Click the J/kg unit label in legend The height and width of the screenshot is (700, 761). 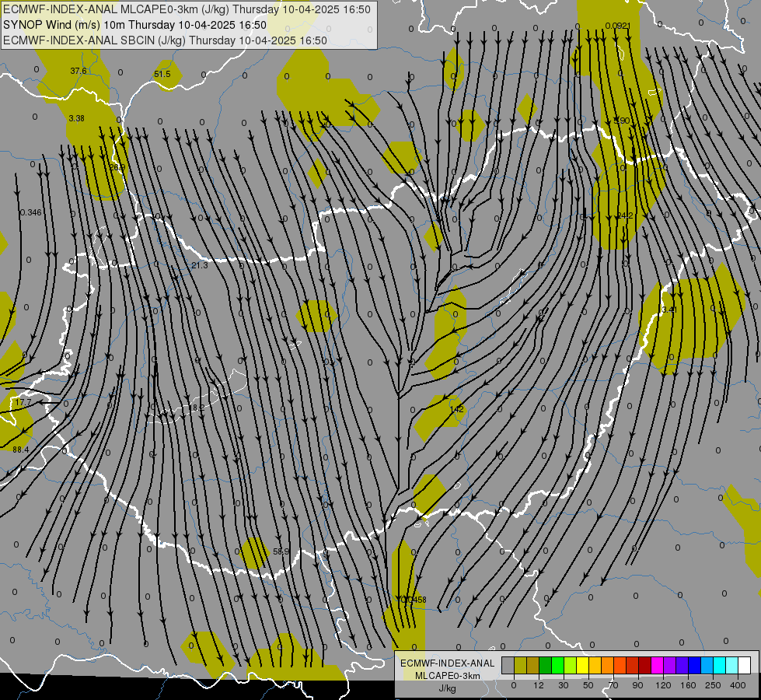[x=448, y=688]
